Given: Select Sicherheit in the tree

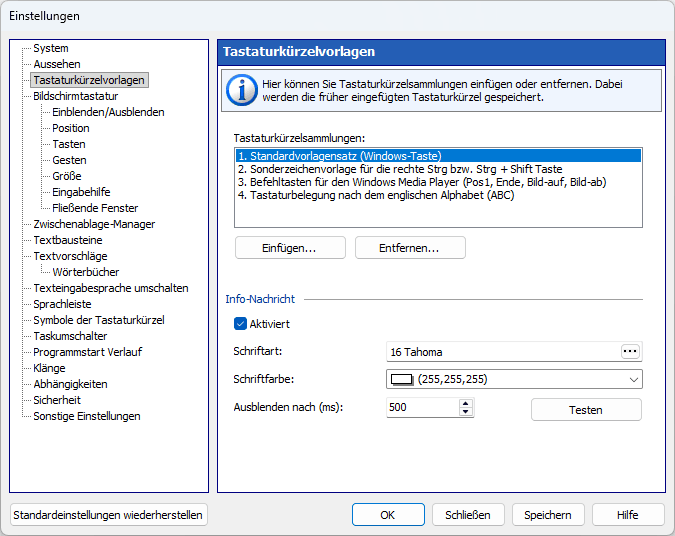Looking at the screenshot, I should pyautogui.click(x=57, y=400).
